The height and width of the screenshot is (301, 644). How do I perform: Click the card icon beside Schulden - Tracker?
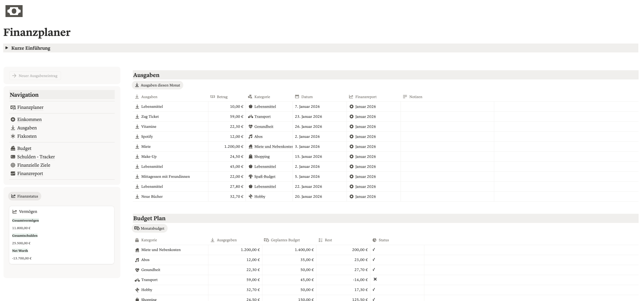[13, 157]
